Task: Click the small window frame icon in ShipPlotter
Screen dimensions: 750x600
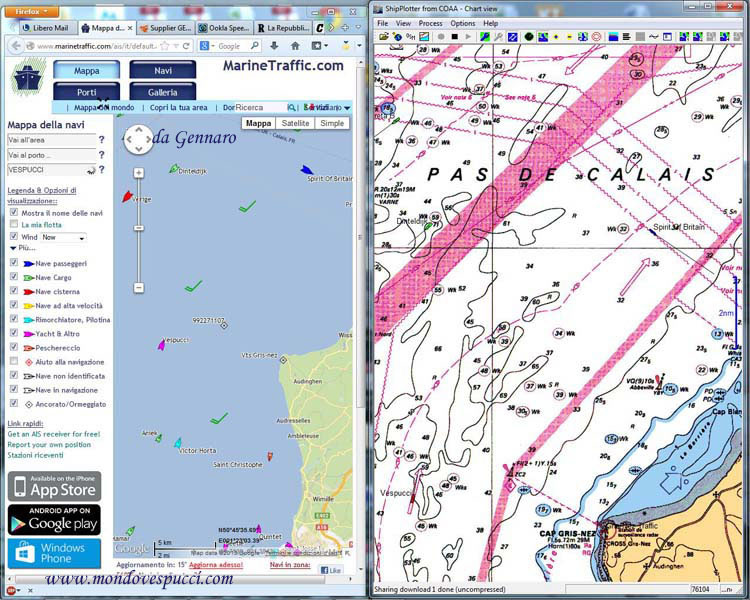Action: tap(667, 36)
